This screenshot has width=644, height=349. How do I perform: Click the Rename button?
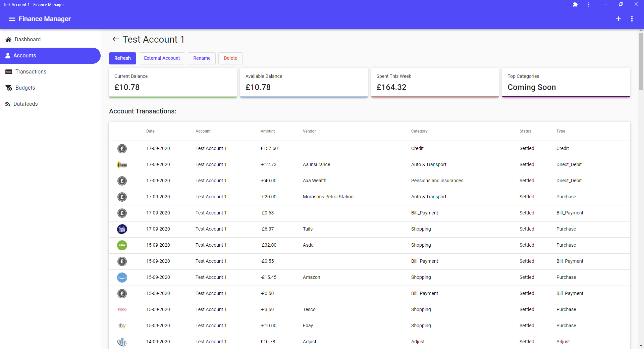tap(202, 58)
